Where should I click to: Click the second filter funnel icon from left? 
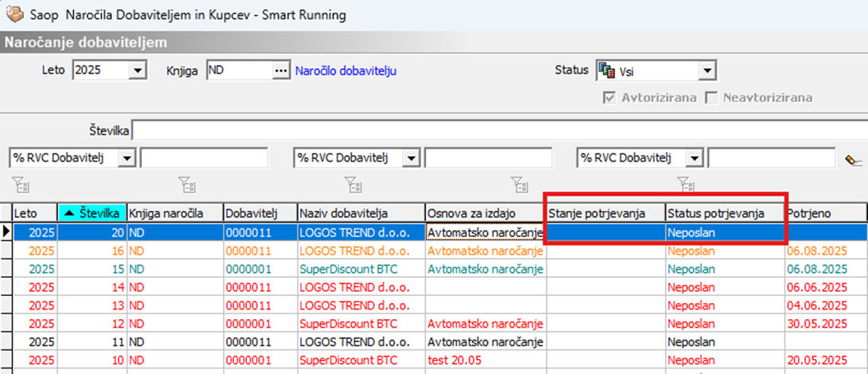(x=186, y=185)
